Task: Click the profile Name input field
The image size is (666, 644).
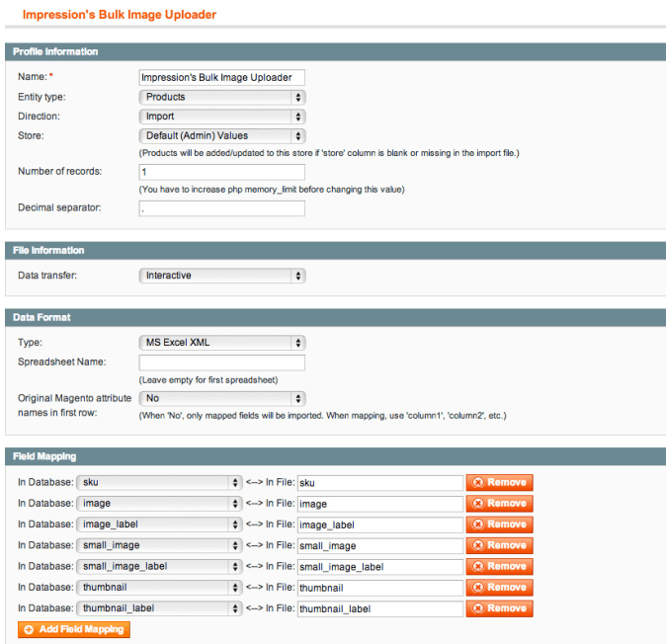Action: tap(221, 77)
